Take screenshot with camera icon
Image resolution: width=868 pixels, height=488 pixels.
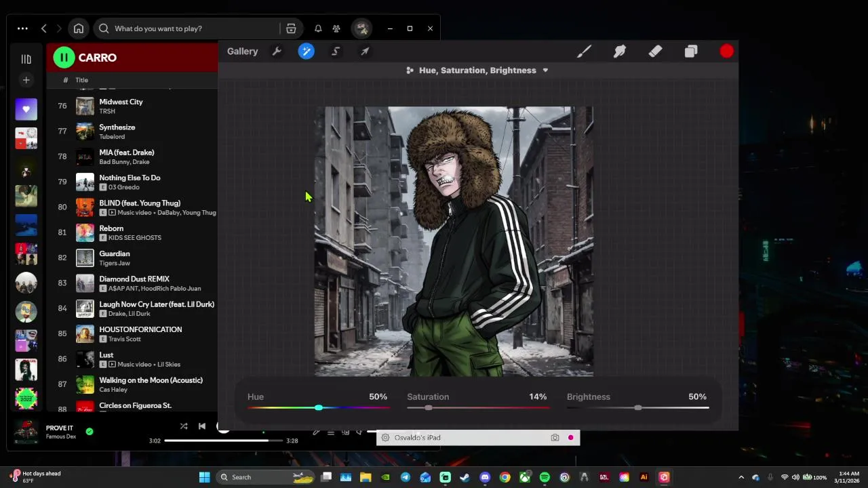(555, 438)
